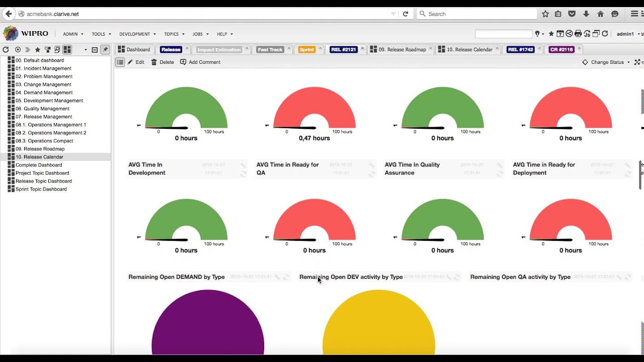Image resolution: width=644 pixels, height=362 pixels.
Task: Click the app header search input field
Action: point(504,34)
